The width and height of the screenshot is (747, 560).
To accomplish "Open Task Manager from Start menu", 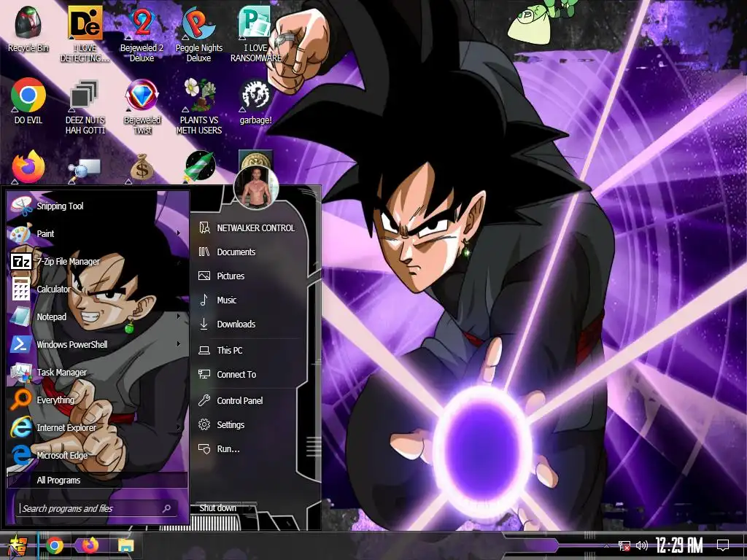I will [98, 373].
